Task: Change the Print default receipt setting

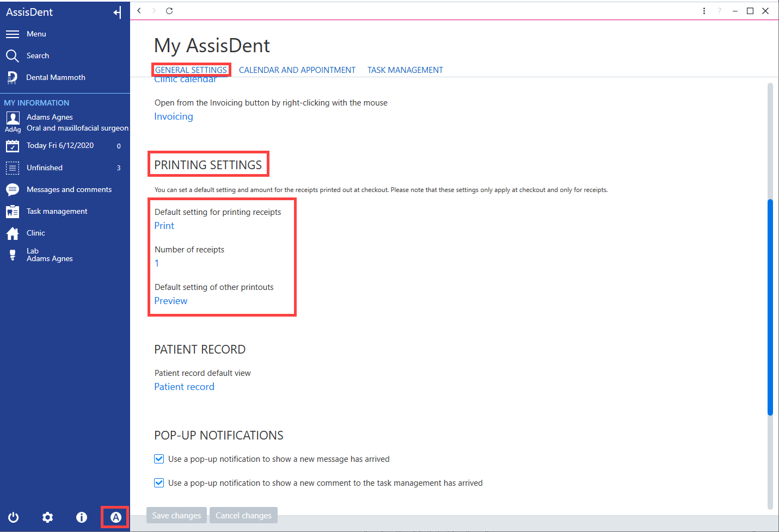Action: [164, 226]
